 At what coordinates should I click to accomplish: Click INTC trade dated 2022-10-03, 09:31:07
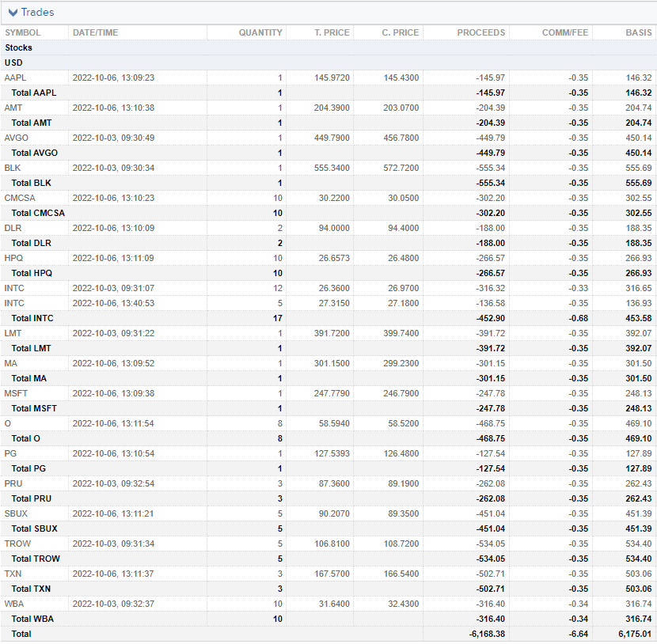113,289
